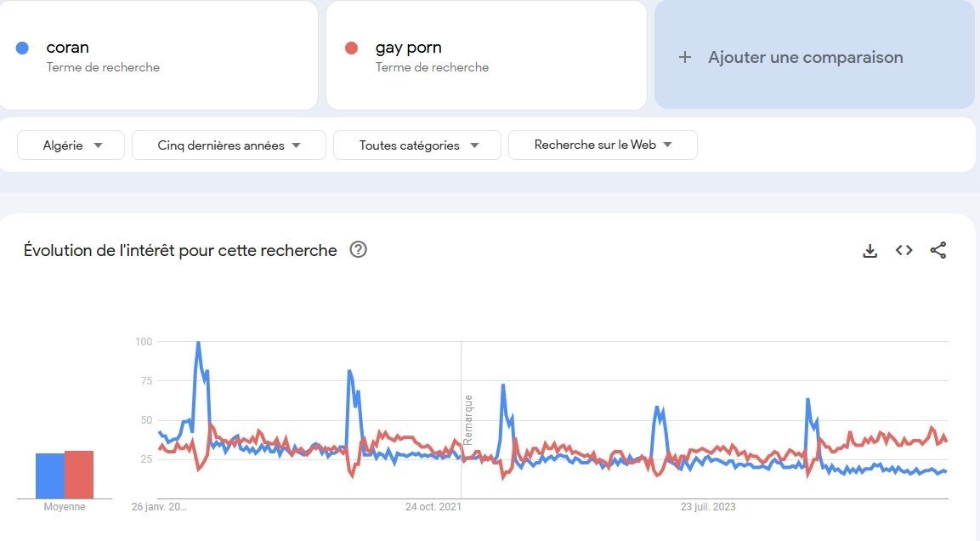Image resolution: width=980 pixels, height=541 pixels.
Task: Click the Ajouter une comparaison button
Action: click(805, 57)
